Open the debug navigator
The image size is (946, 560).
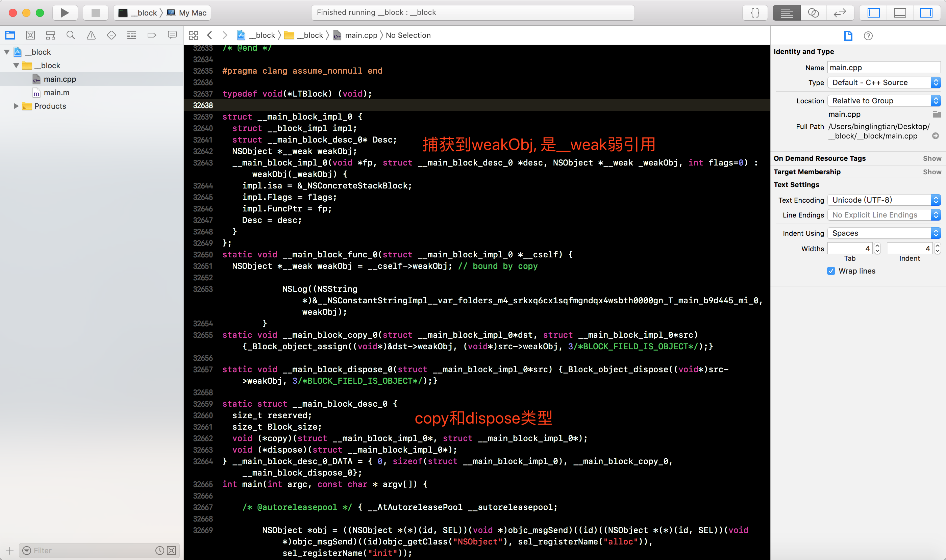pos(132,35)
